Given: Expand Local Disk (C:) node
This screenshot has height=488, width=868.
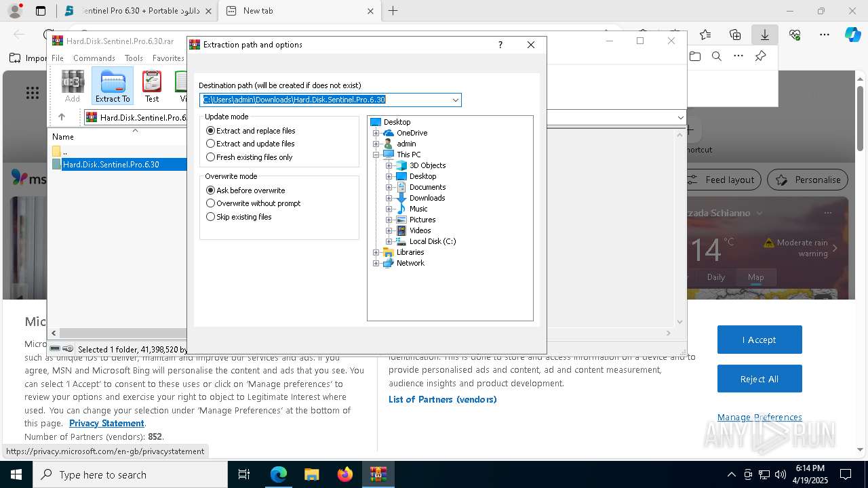Looking at the screenshot, I should point(389,241).
